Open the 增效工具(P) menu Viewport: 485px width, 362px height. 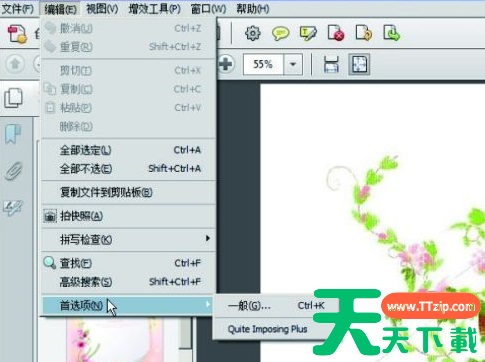click(155, 9)
